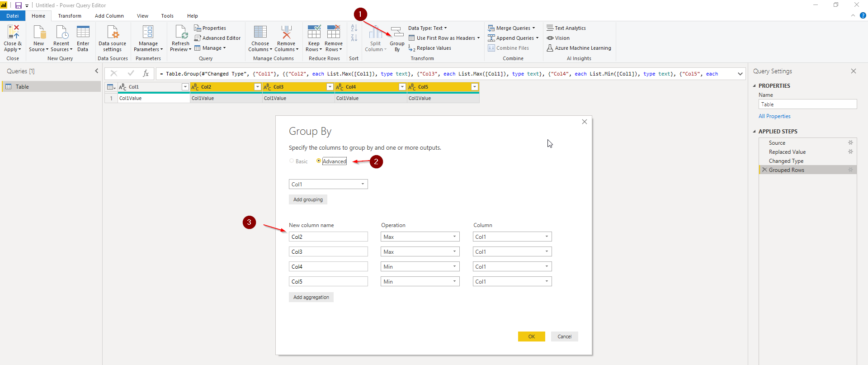The height and width of the screenshot is (365, 868).
Task: Click the Col2 new column name field
Action: coord(328,237)
